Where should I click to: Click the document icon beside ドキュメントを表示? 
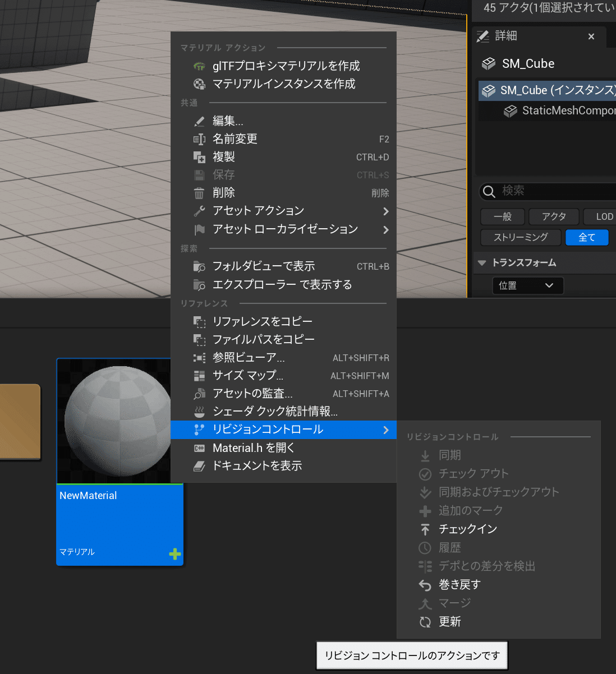(x=199, y=466)
